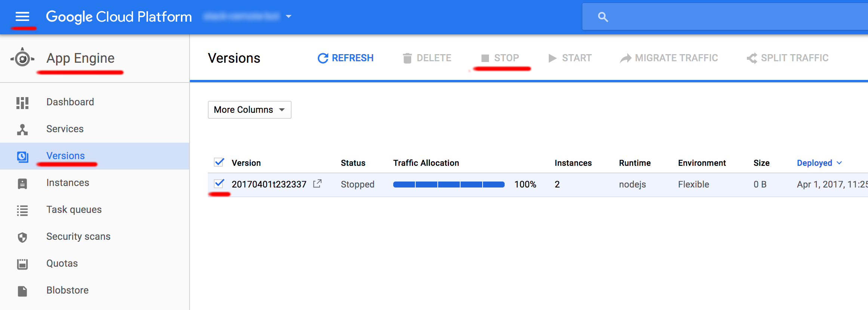Toggle the select-all versions checkbox
The width and height of the screenshot is (868, 310).
tap(219, 162)
